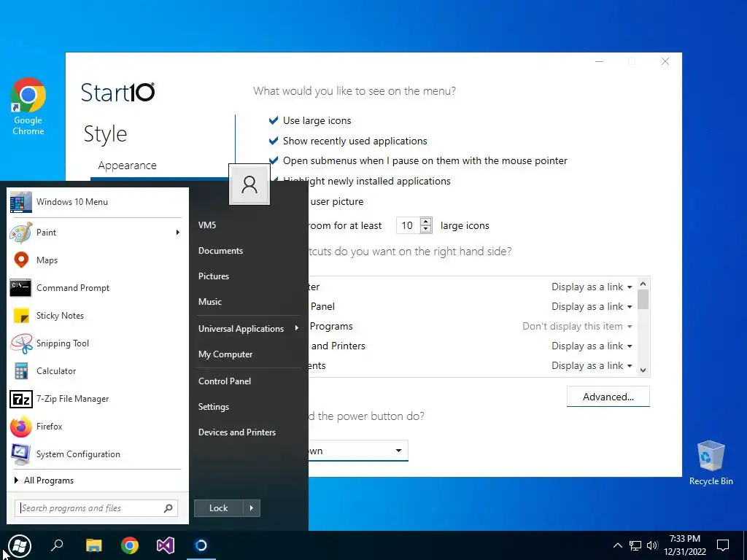Open the arrow next to the Lock button
Image resolution: width=747 pixels, height=560 pixels.
(x=252, y=508)
